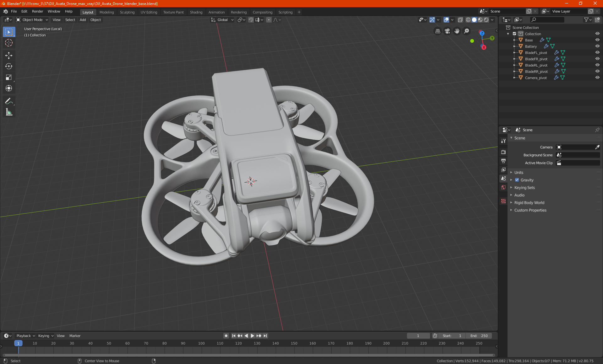The image size is (603, 364).
Task: Pin the Scene properties panel
Action: [x=597, y=130]
